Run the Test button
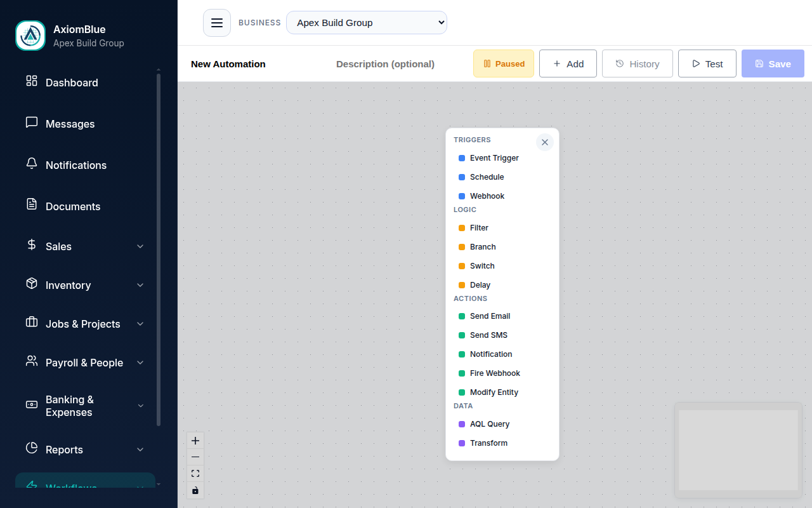 (x=707, y=63)
